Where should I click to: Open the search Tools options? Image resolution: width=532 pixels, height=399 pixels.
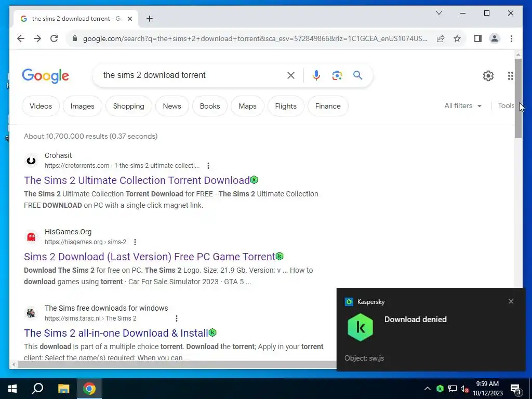tap(506, 106)
